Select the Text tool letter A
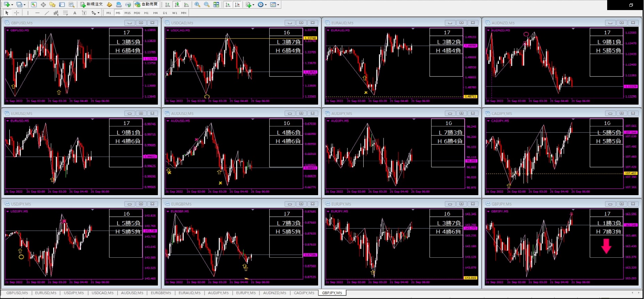644x299 pixels. [x=75, y=13]
